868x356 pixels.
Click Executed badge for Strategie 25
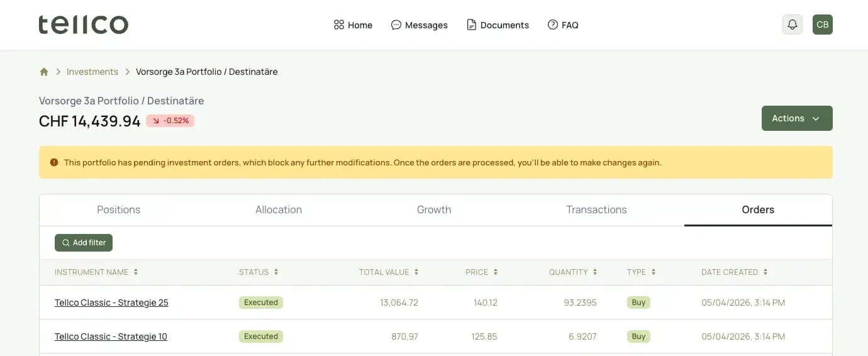pyautogui.click(x=261, y=303)
